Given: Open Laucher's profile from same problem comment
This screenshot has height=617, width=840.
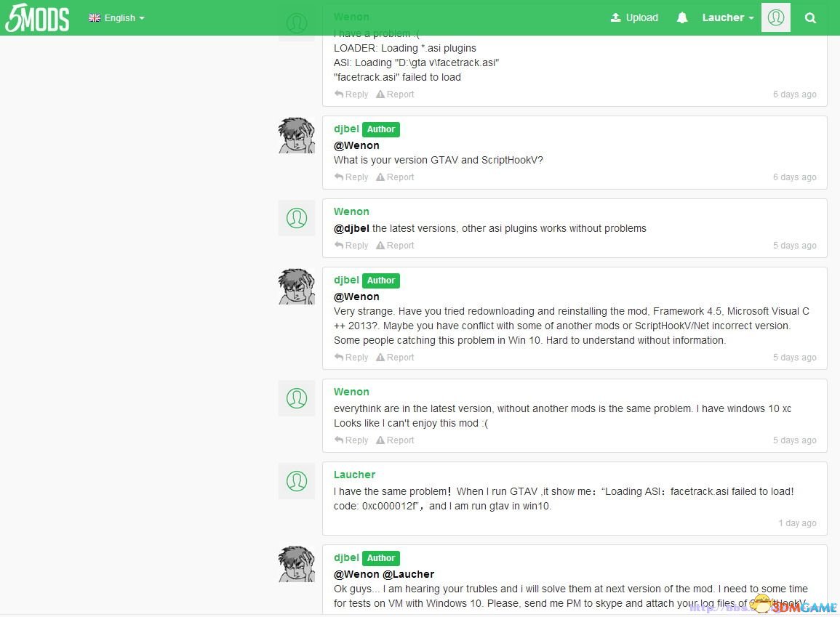Looking at the screenshot, I should 354,475.
